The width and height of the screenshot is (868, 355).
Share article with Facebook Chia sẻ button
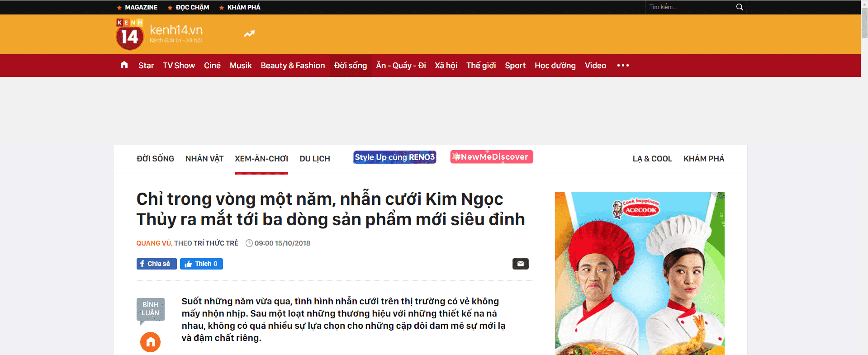pos(156,264)
